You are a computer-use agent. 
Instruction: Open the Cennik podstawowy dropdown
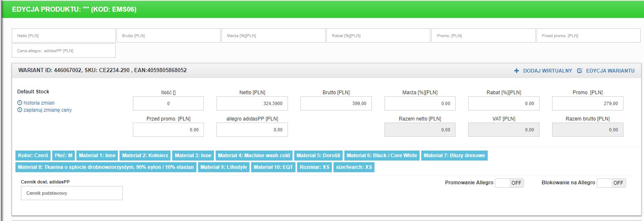[71, 193]
